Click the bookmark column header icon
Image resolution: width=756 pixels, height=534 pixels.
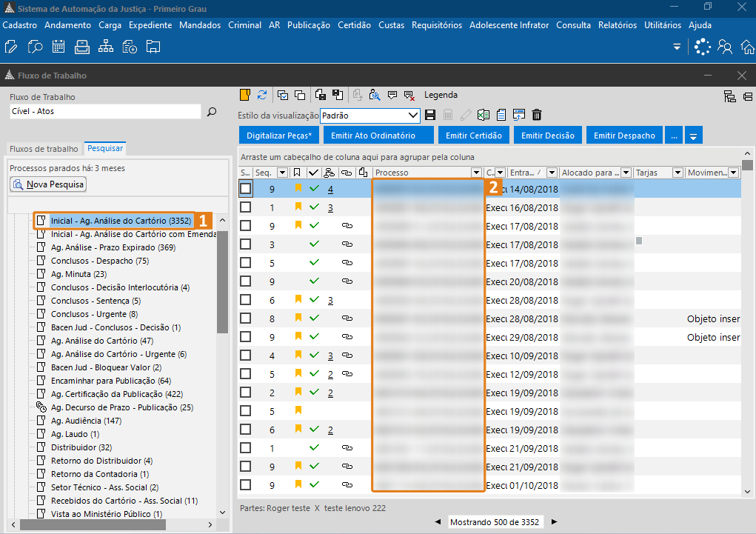tap(297, 173)
